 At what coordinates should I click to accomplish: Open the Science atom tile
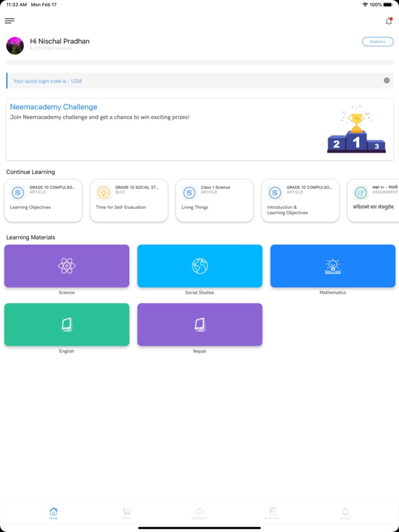pos(67,266)
